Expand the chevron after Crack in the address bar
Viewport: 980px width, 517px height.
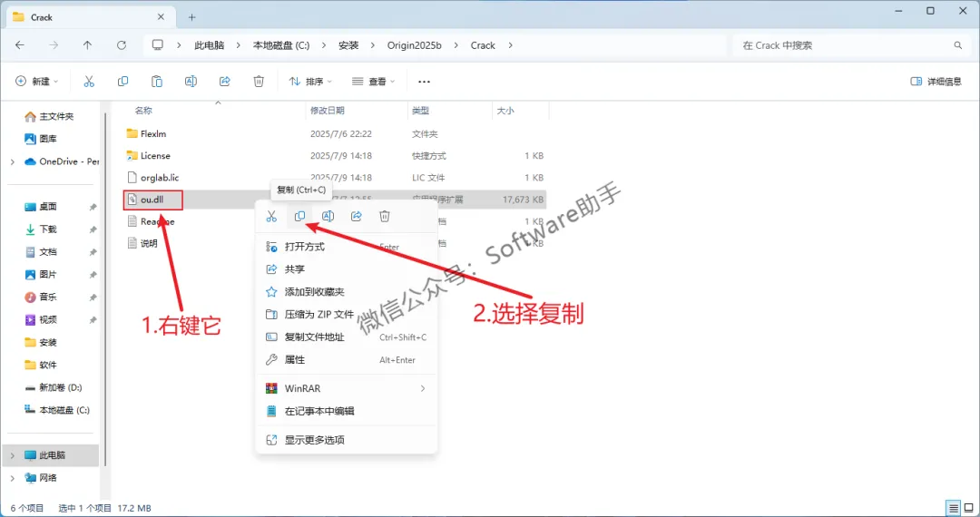pyautogui.click(x=511, y=45)
